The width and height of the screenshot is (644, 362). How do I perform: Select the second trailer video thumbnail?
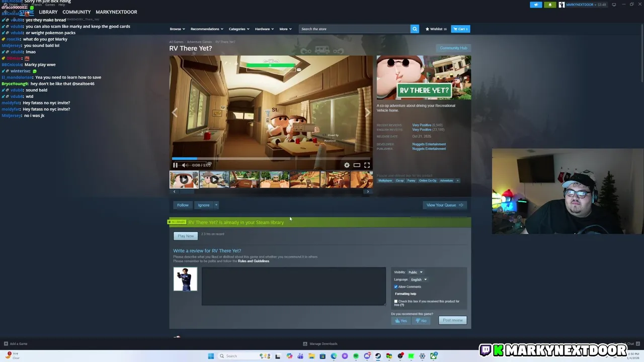[x=214, y=179]
